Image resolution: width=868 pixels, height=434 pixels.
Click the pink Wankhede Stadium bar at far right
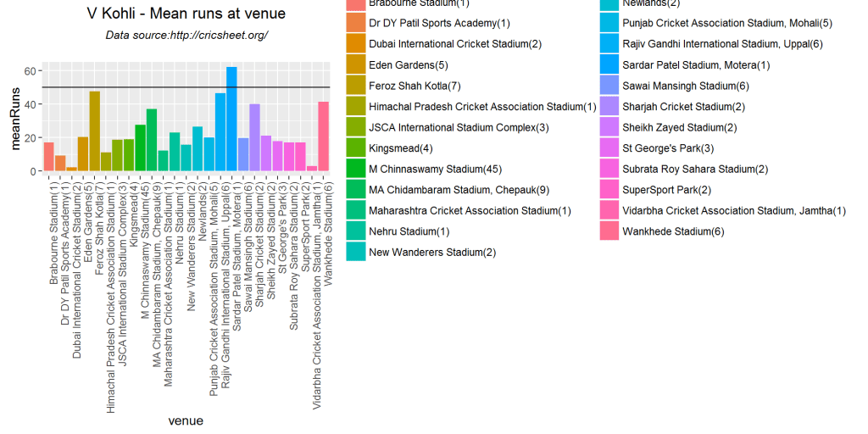click(x=323, y=136)
